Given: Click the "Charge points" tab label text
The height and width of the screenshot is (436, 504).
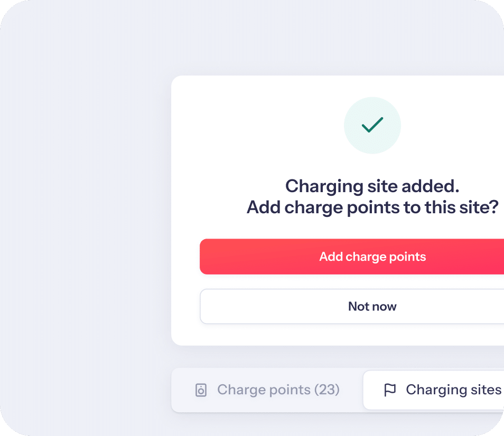Looking at the screenshot, I should [x=264, y=390].
